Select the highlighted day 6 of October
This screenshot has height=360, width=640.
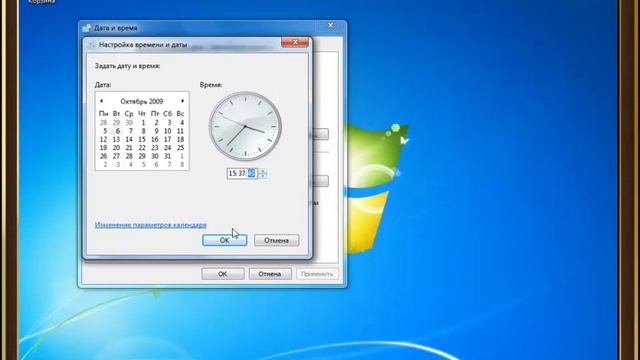(x=118, y=131)
